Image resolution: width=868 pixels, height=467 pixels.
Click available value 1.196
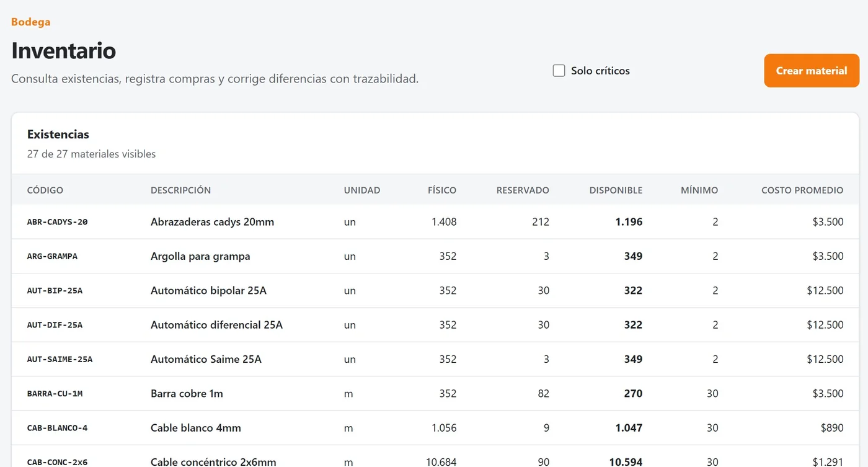629,222
